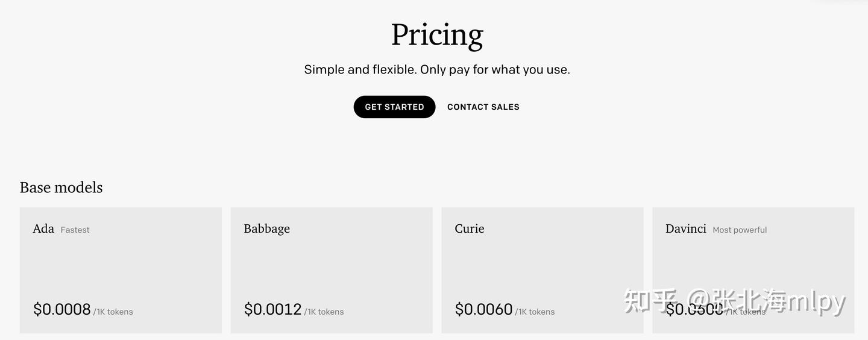Screen dimensions: 868x340
Task: Click the $0.0060 price on Curie
Action: tap(483, 309)
